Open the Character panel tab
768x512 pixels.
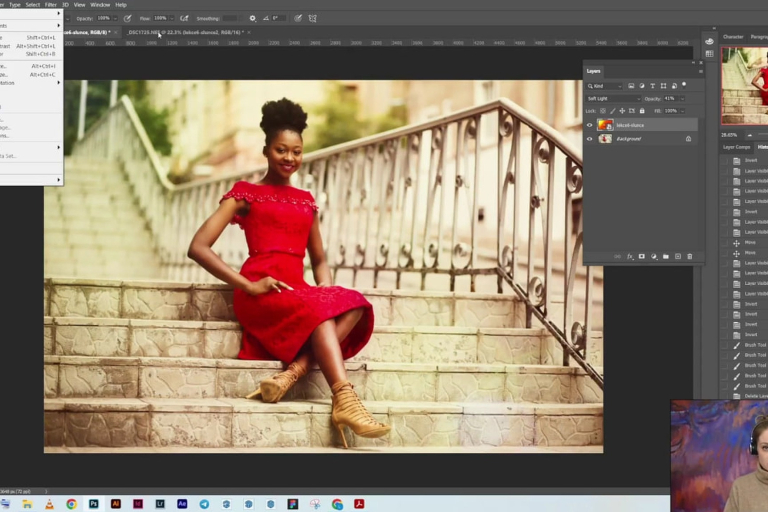tap(733, 37)
